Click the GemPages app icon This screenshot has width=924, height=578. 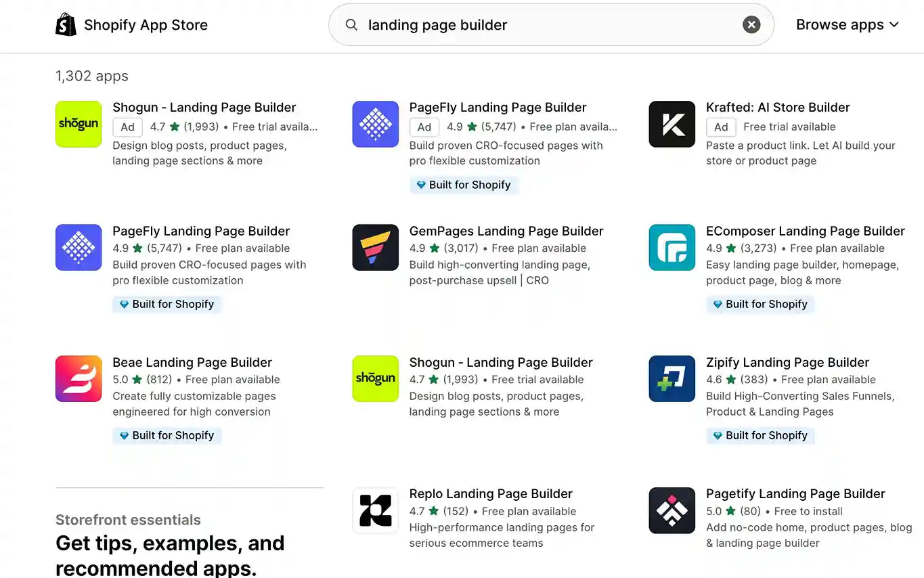375,247
